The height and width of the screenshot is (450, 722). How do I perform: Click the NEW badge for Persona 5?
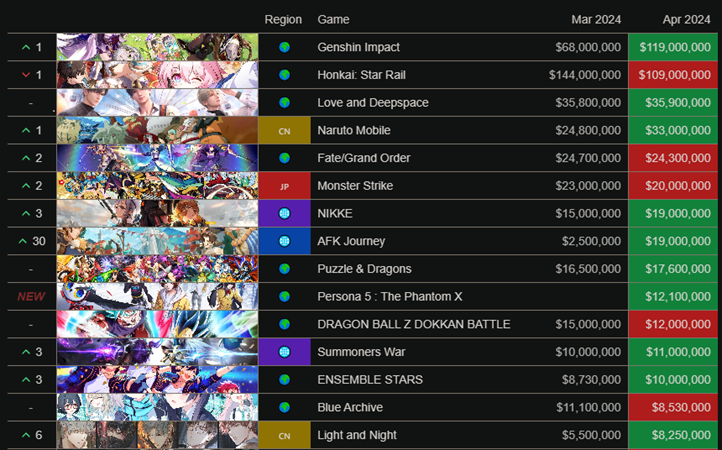[x=31, y=297]
